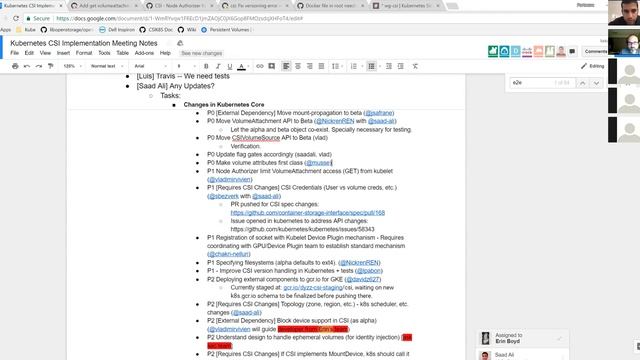Open the Arial font dropdown
640x360 pixels.
(150, 66)
